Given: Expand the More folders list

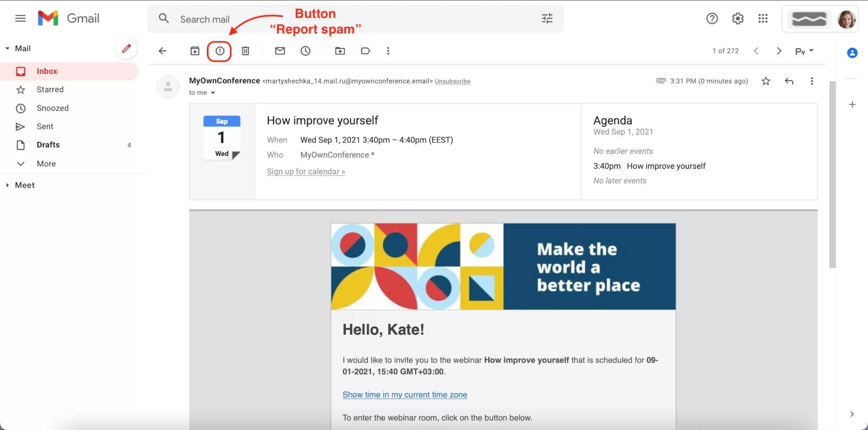Looking at the screenshot, I should point(46,163).
